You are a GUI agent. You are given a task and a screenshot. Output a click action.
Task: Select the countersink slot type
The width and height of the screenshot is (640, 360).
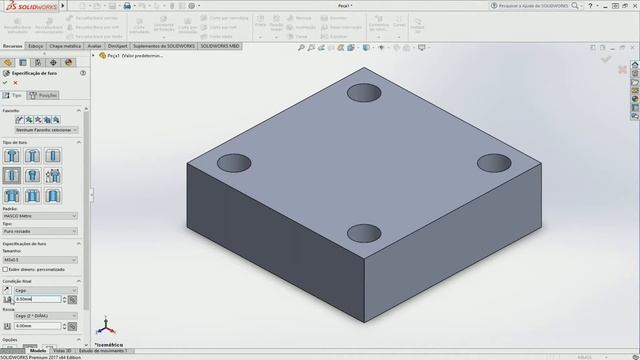click(32, 196)
